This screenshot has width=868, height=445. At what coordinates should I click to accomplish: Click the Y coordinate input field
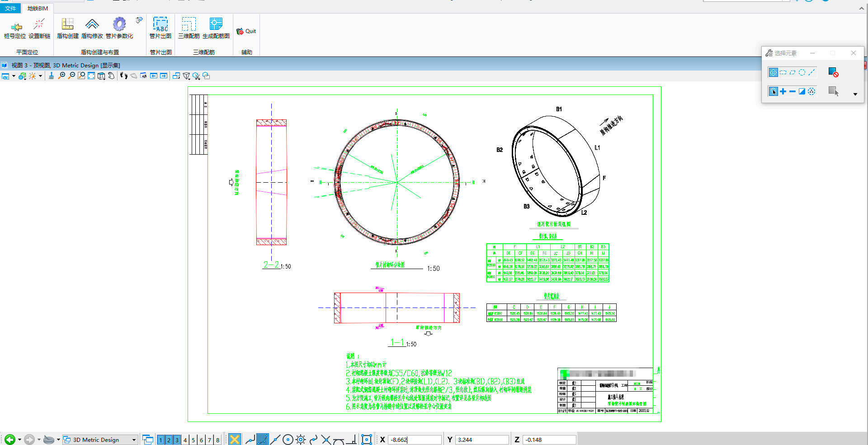pyautogui.click(x=481, y=440)
